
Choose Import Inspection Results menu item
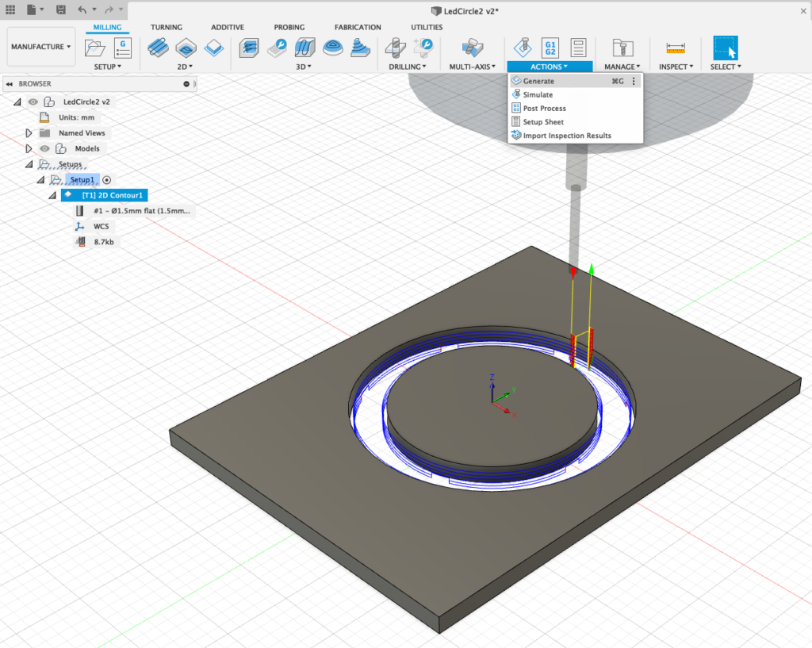575,136
